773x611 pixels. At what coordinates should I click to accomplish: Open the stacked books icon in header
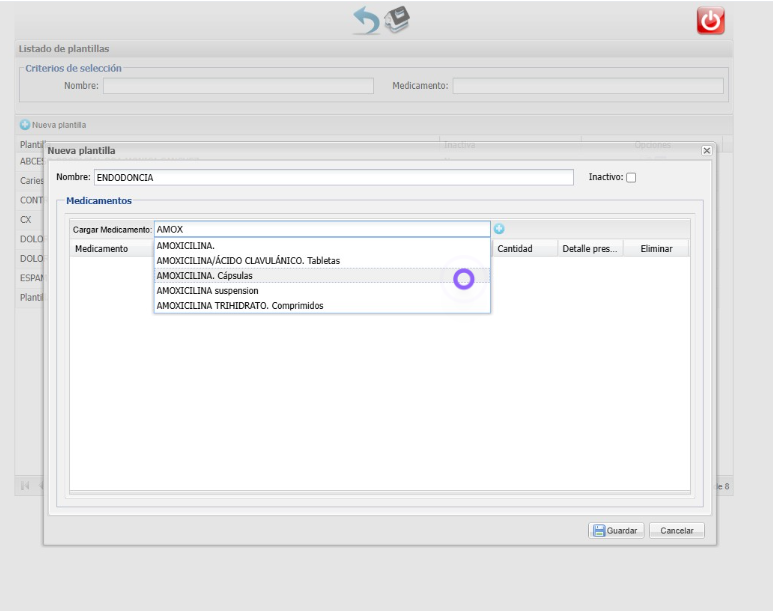(398, 19)
